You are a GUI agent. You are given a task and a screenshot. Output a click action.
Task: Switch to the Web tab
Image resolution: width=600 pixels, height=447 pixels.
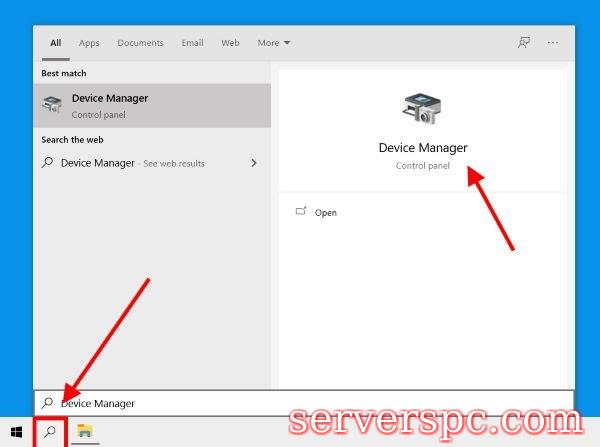[x=230, y=43]
